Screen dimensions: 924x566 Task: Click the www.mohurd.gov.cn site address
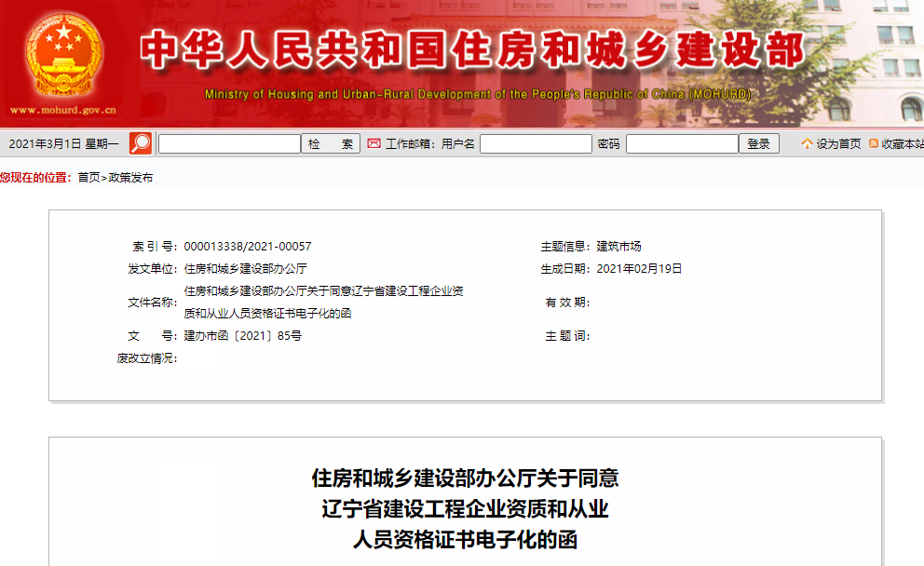point(63,110)
